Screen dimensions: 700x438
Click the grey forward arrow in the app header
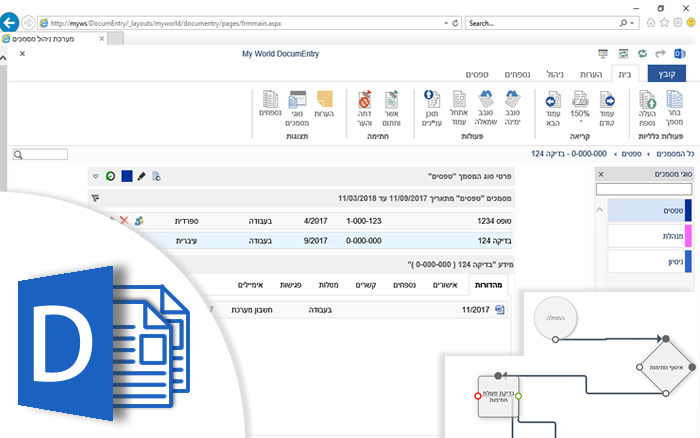click(x=661, y=54)
